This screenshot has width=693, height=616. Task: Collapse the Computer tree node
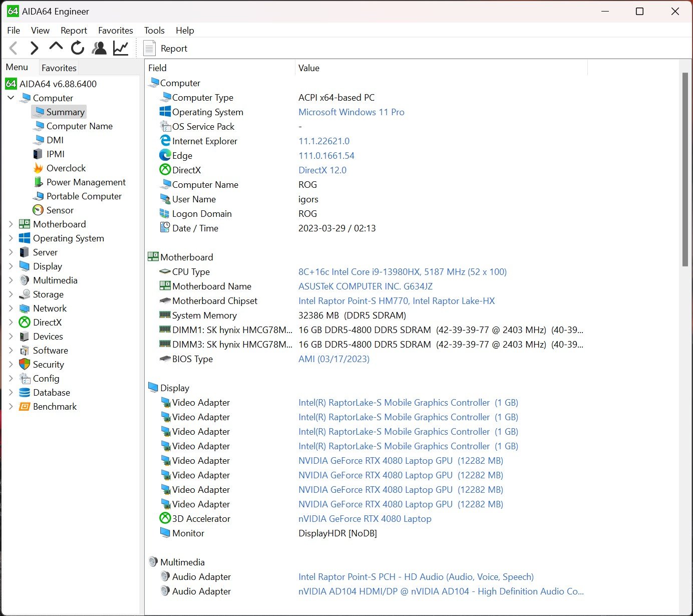[11, 98]
